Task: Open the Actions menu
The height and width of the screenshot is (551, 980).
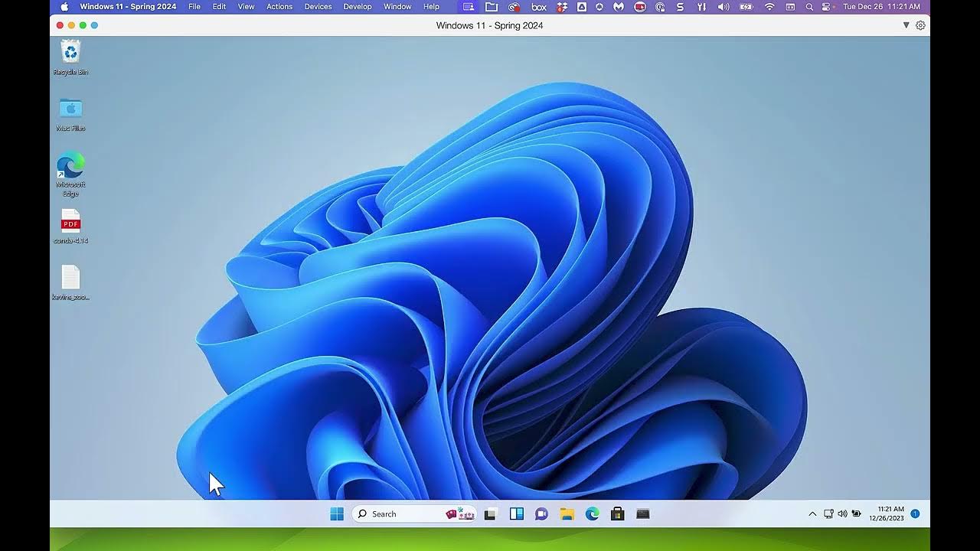Action: (x=279, y=7)
